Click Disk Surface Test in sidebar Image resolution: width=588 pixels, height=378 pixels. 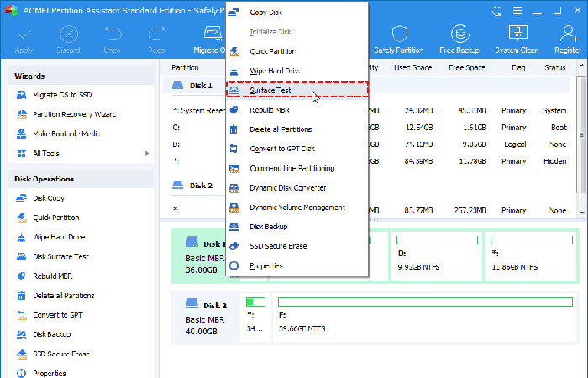click(x=60, y=256)
